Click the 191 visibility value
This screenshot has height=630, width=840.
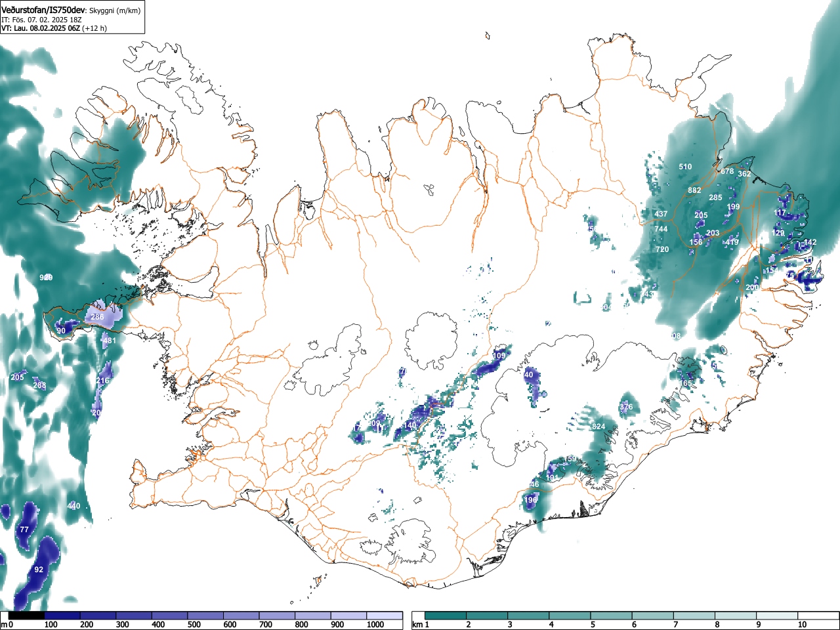coord(553,478)
